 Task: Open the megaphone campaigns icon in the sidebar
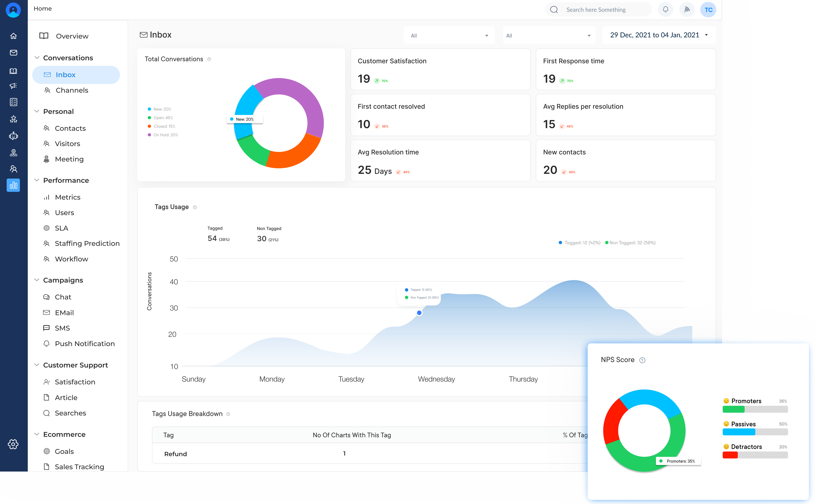[13, 86]
